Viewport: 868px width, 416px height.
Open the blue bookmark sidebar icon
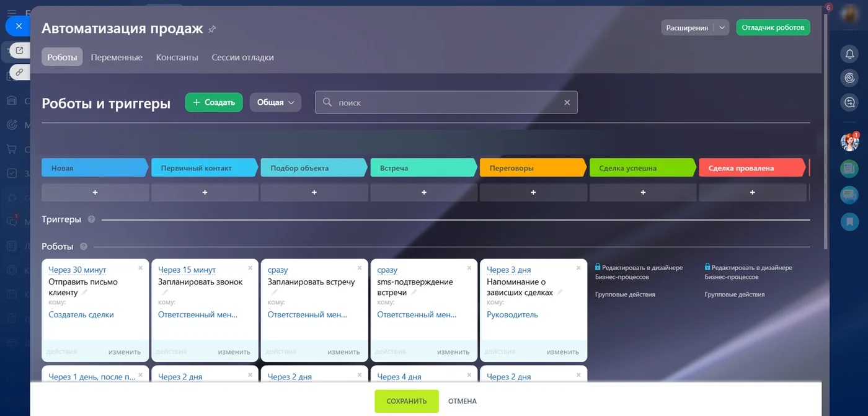849,221
